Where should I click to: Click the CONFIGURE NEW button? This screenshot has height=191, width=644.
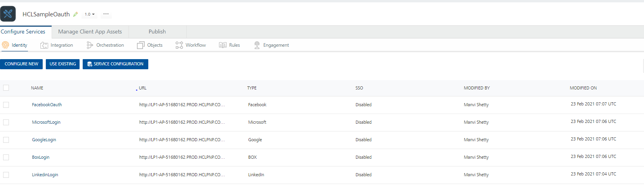(x=21, y=64)
